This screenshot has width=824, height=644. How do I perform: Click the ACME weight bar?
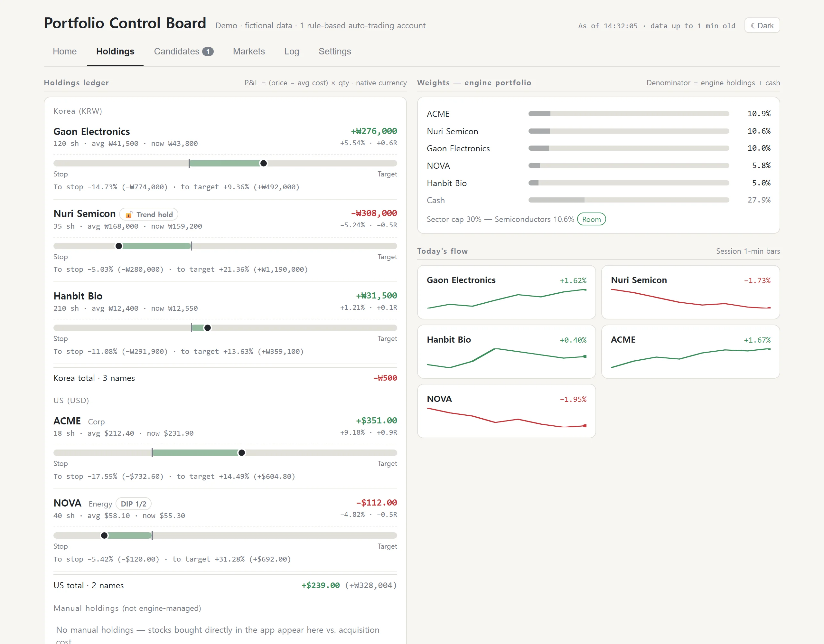[629, 114]
